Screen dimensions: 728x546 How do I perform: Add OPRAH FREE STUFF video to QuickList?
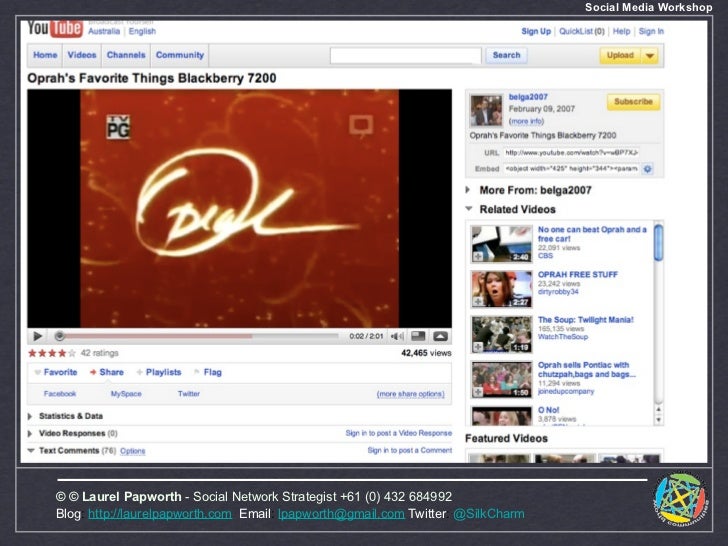click(x=478, y=302)
